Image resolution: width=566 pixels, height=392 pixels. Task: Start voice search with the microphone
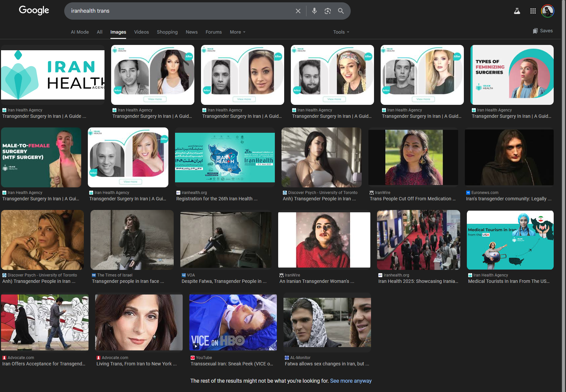click(314, 11)
